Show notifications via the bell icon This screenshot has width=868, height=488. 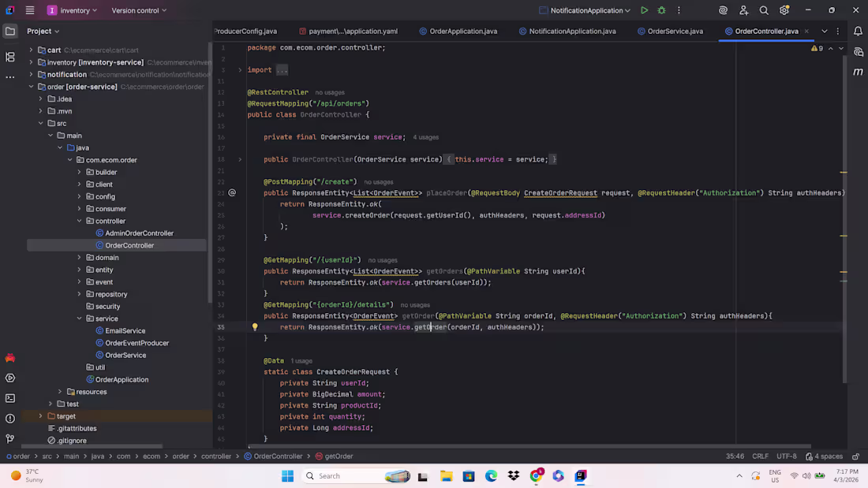[859, 29]
